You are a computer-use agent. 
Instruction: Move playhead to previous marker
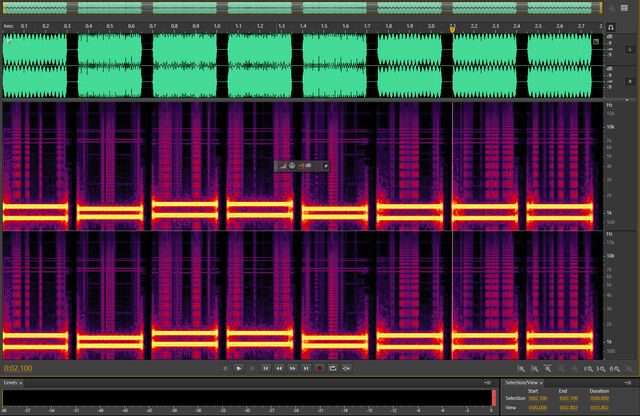(x=266, y=368)
